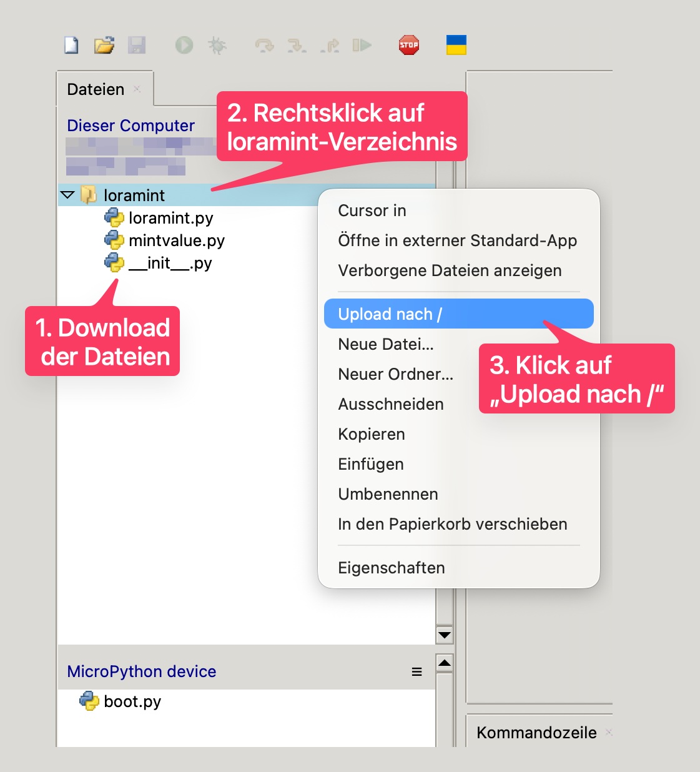Select the mintvalue.py file name
Viewport: 700px width, 772px height.
(x=177, y=240)
